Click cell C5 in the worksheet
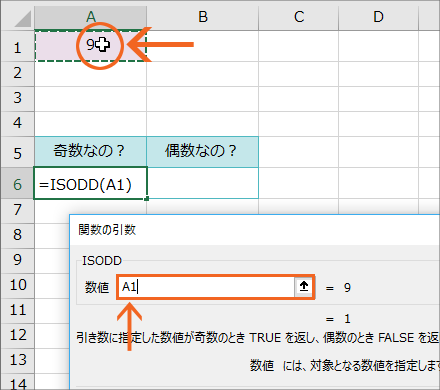The image size is (440, 390). (299, 152)
